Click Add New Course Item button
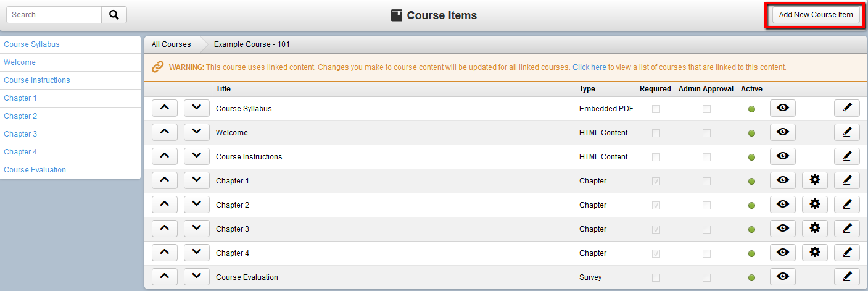The width and height of the screenshot is (868, 291). pos(816,15)
